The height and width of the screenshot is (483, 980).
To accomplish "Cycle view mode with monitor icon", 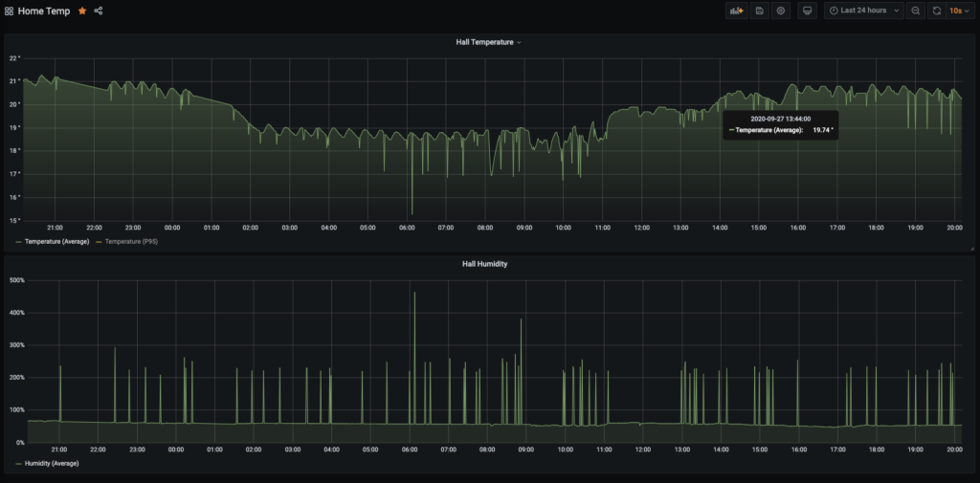I will (x=807, y=11).
